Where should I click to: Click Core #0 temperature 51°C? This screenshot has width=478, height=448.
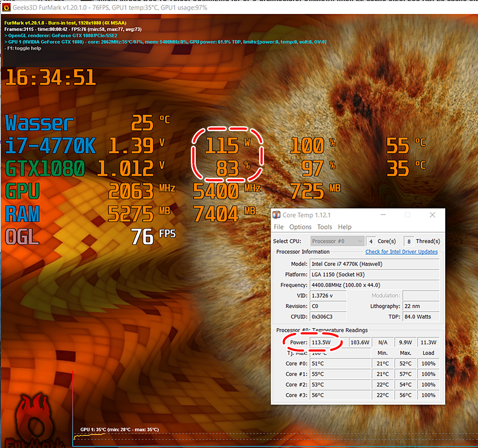tap(340, 363)
